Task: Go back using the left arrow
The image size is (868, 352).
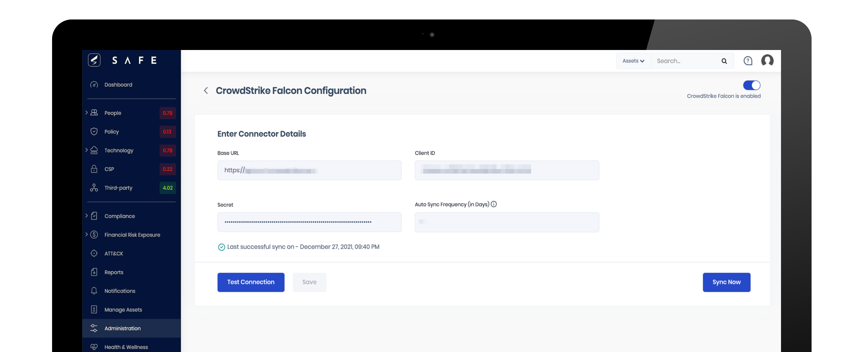Action: (206, 90)
